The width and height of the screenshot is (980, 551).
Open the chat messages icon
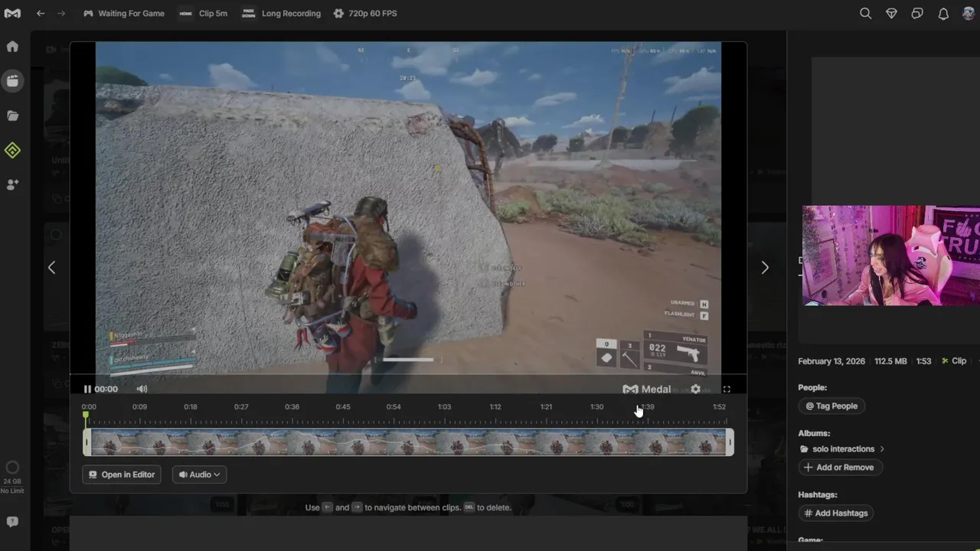[x=917, y=13]
